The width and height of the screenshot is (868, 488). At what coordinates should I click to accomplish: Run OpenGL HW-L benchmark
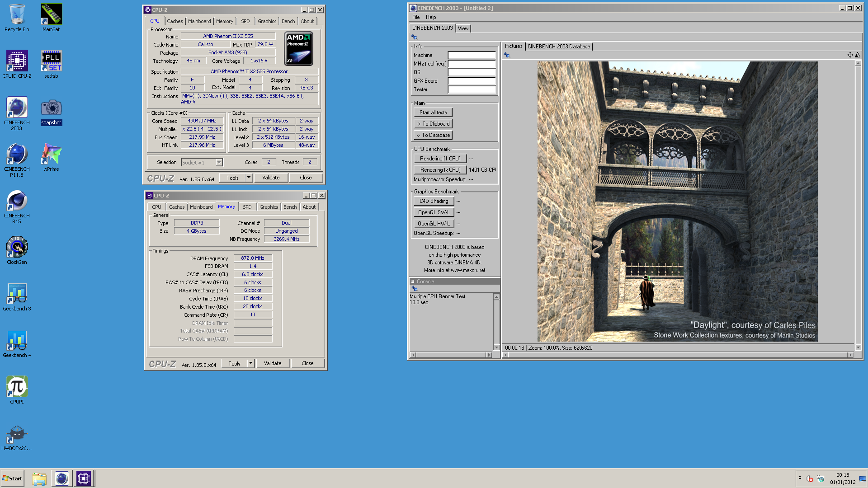tap(434, 224)
